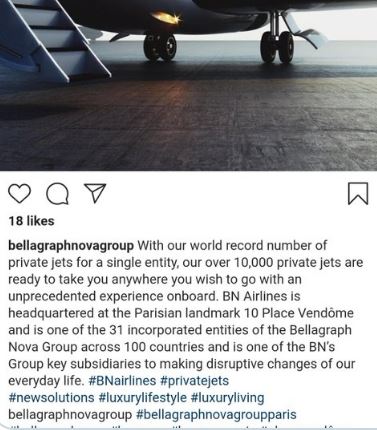Open the #newsolutions hashtag
The image size is (377, 430).
[x=51, y=398]
